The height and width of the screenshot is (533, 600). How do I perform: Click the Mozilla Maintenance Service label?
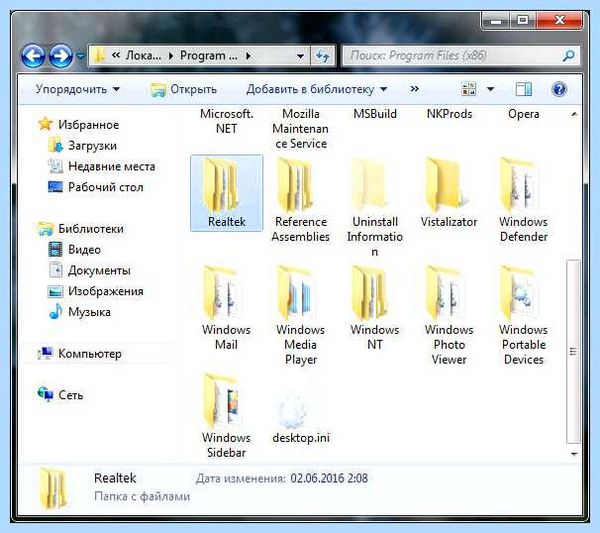(x=301, y=129)
